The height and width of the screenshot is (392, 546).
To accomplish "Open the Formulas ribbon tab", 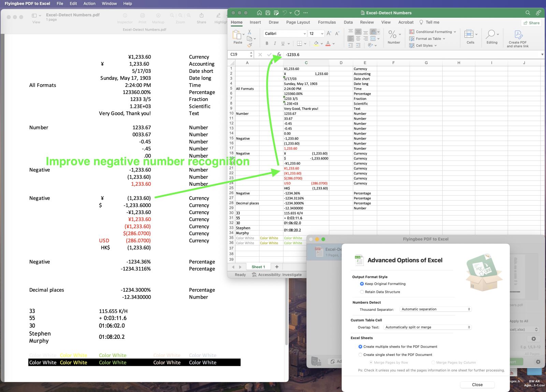I will point(327,22).
